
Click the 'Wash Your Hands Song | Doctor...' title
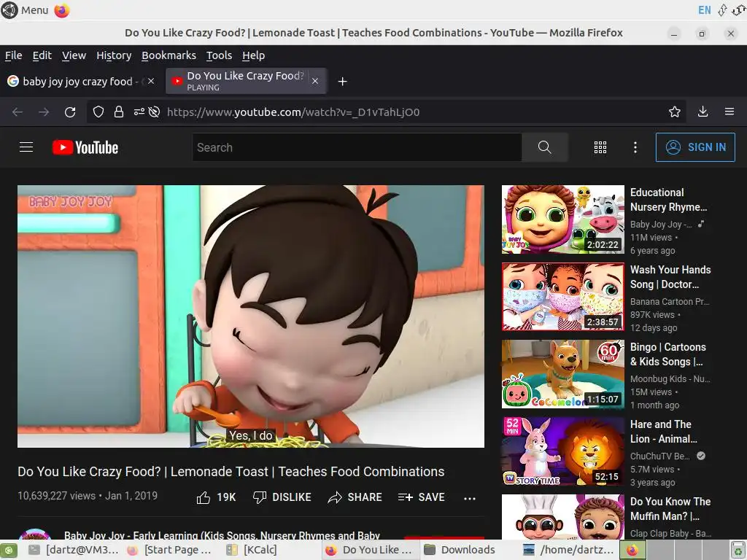pos(670,277)
